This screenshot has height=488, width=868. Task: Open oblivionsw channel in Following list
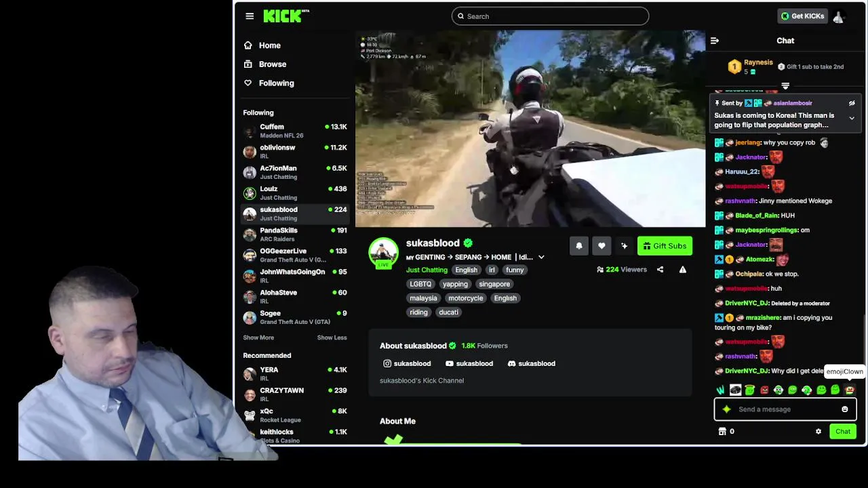[295, 152]
